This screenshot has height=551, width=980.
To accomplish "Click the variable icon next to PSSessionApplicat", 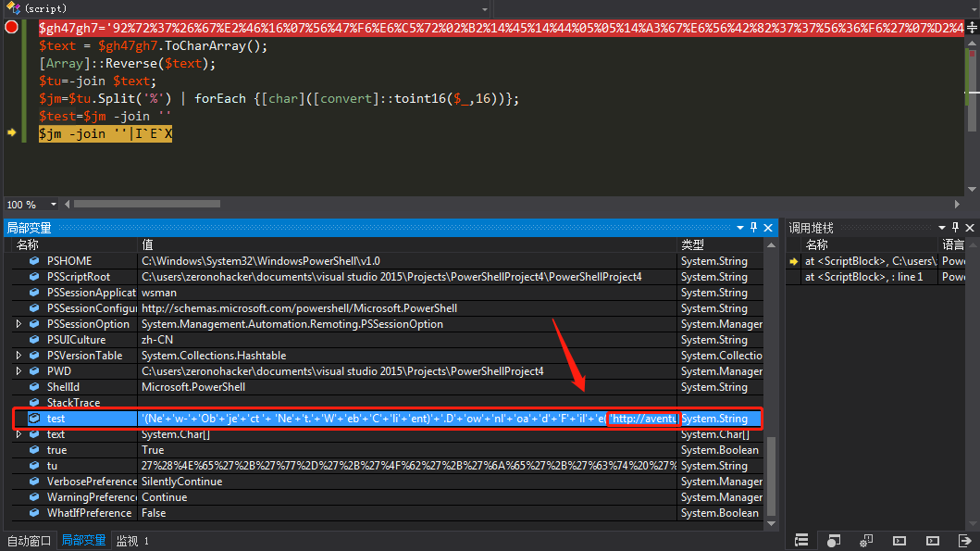I will [34, 292].
